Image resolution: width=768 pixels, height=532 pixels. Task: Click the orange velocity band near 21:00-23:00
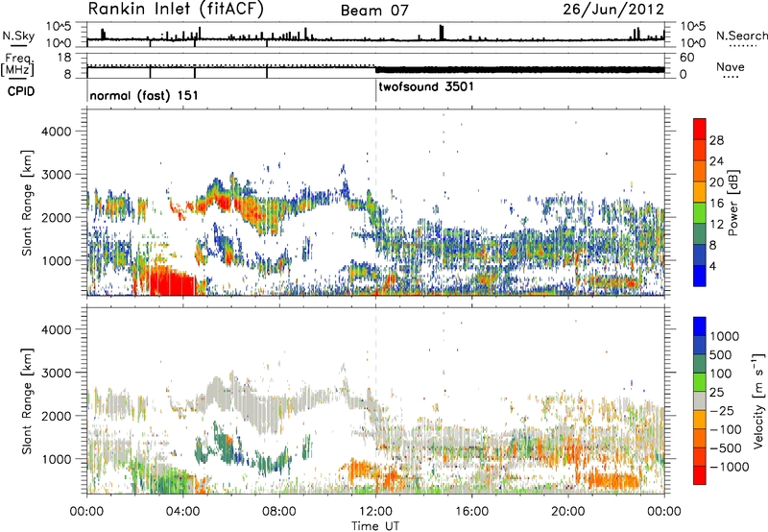point(613,480)
